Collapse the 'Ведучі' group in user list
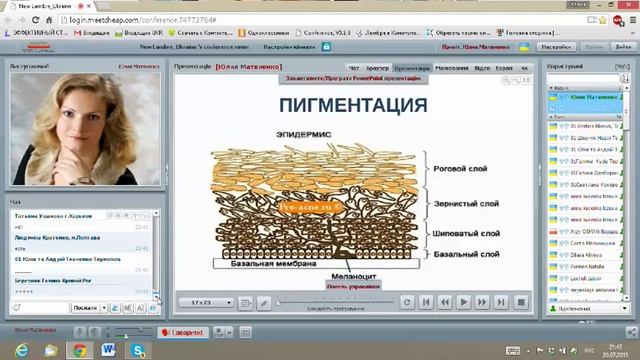Image resolution: width=640 pixels, height=360 pixels. click(x=551, y=88)
